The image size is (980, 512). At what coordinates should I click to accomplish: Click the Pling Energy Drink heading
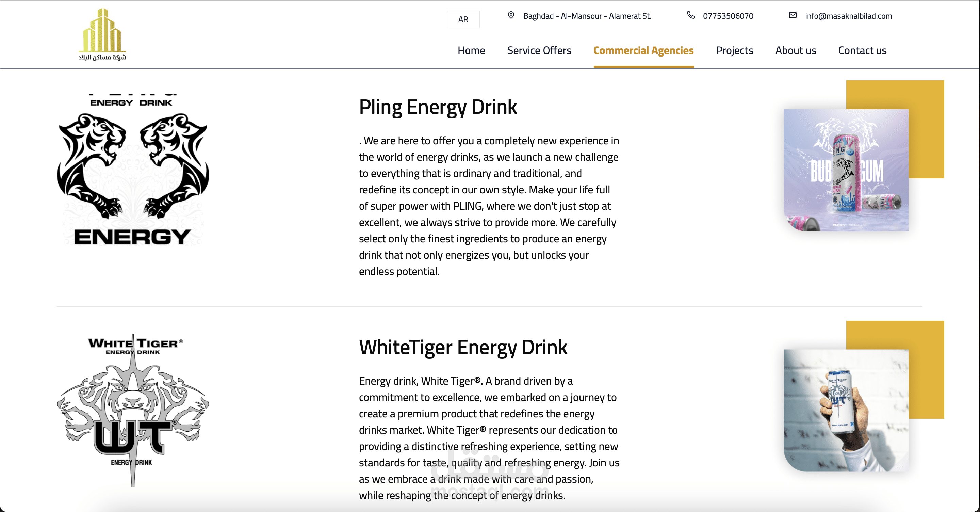(x=438, y=107)
